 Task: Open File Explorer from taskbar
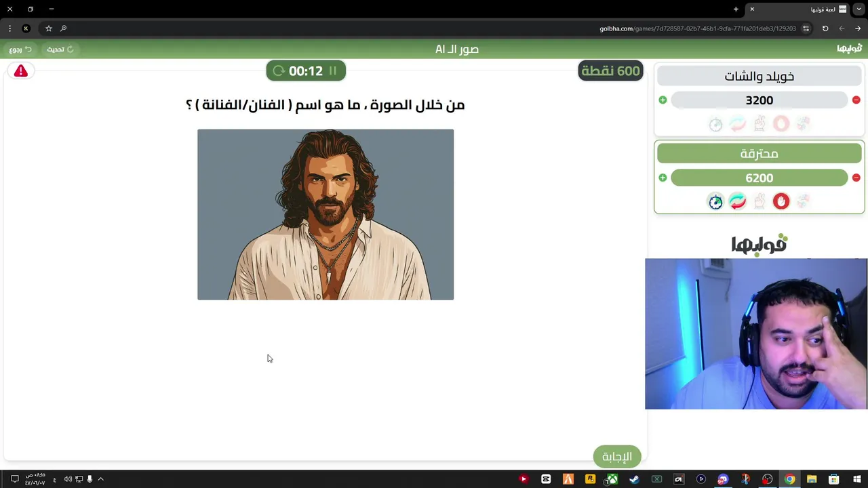click(x=812, y=479)
